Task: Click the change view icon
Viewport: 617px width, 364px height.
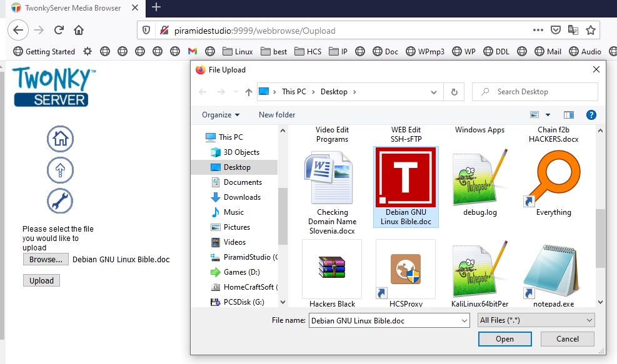Action: pyautogui.click(x=534, y=115)
